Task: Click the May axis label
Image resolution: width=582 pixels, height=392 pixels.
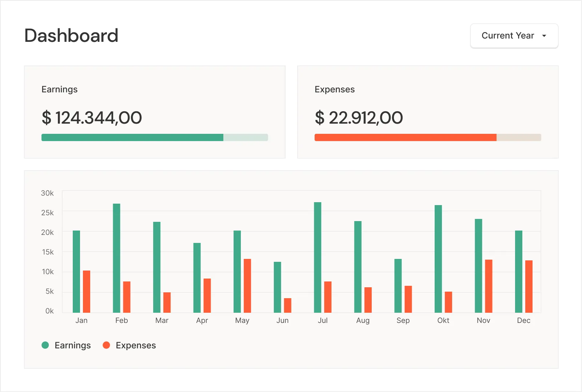Action: tap(242, 321)
